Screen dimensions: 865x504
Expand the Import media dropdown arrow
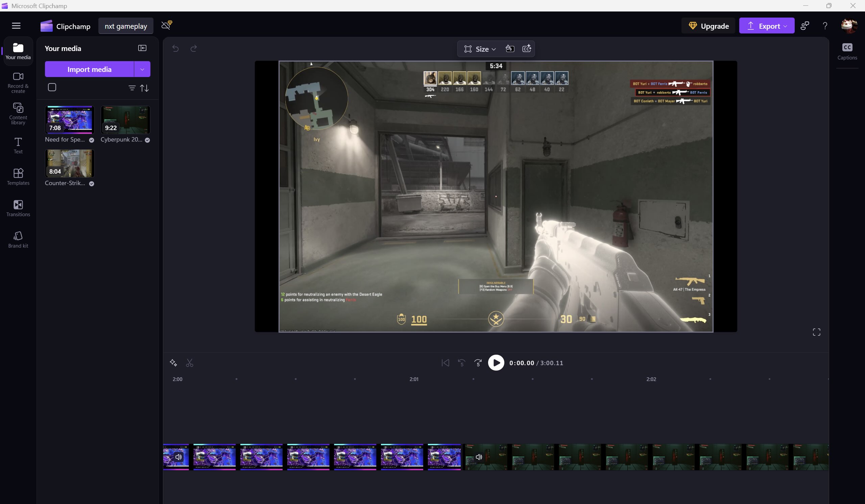pos(142,69)
